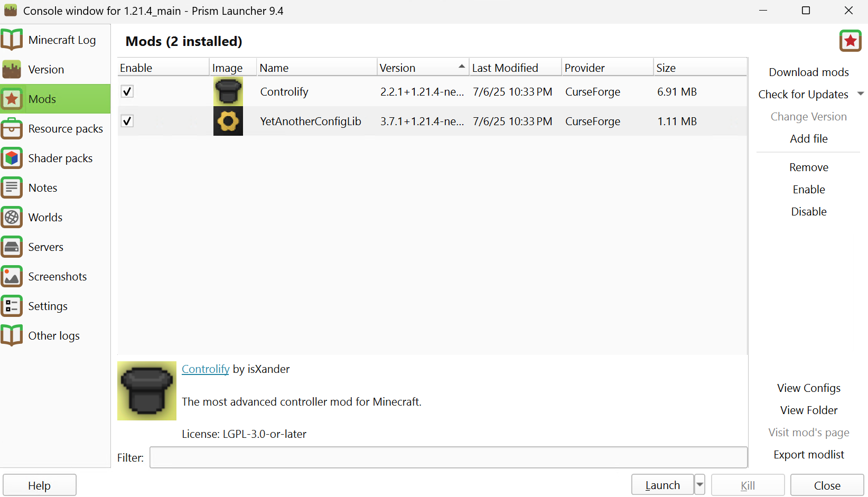Open View Configs
The image size is (868, 497).
[809, 388]
